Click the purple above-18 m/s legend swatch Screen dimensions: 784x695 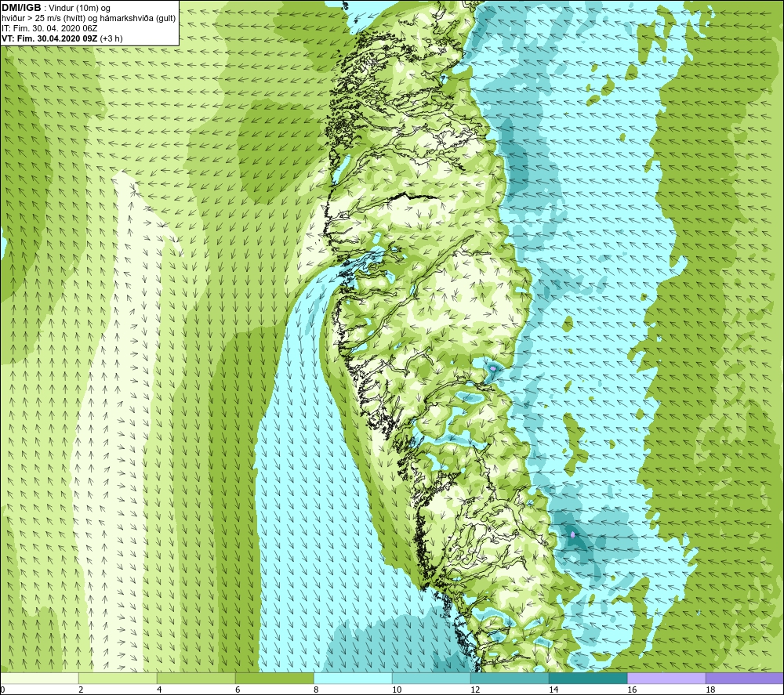(745, 678)
